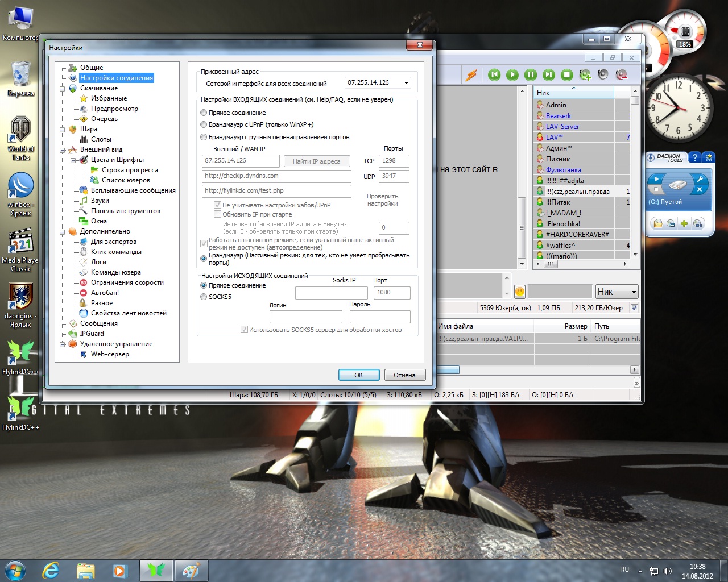Sort the user list by Ник header
Viewport: 728px width, 582px height.
point(573,93)
